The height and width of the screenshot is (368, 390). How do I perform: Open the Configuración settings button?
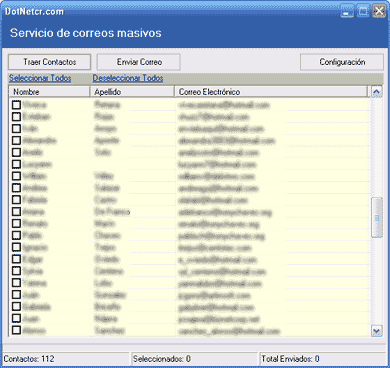[342, 62]
